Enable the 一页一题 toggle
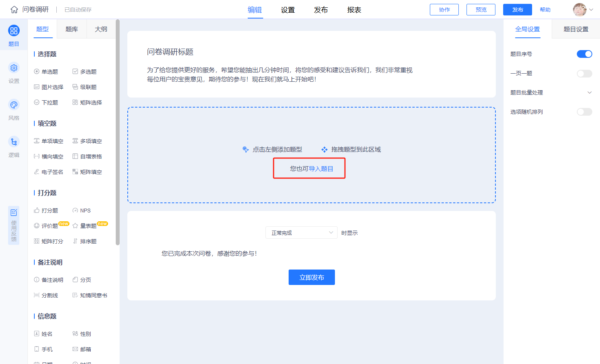600x364 pixels. (x=584, y=73)
